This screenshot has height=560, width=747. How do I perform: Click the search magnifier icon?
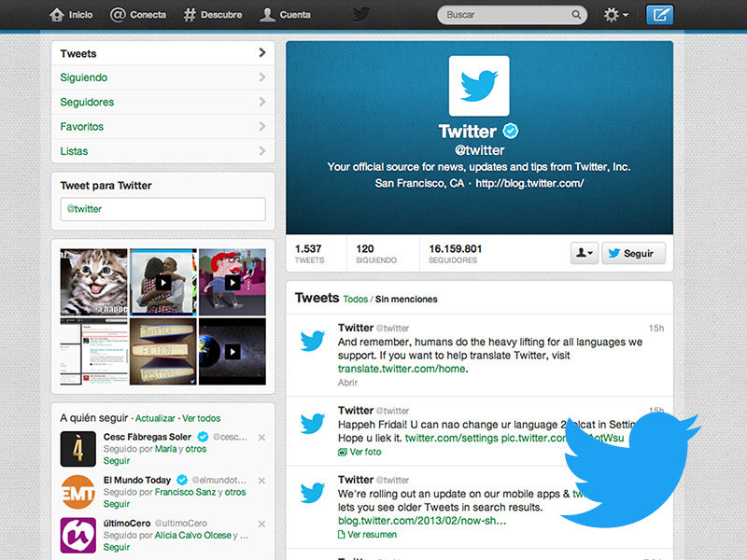(577, 15)
